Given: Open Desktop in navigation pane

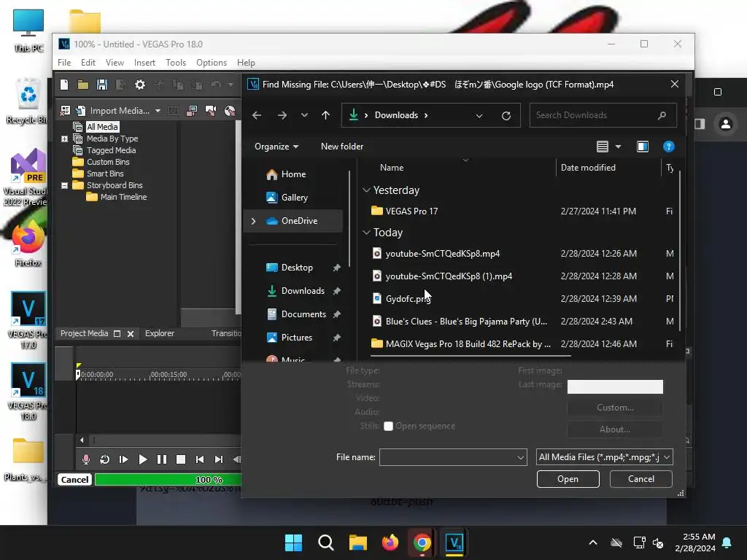Looking at the screenshot, I should coord(297,268).
